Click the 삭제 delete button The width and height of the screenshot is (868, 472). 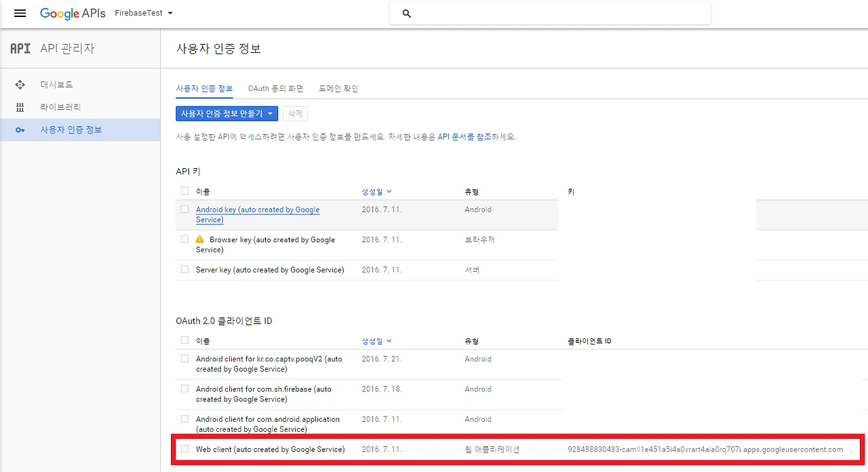point(294,114)
